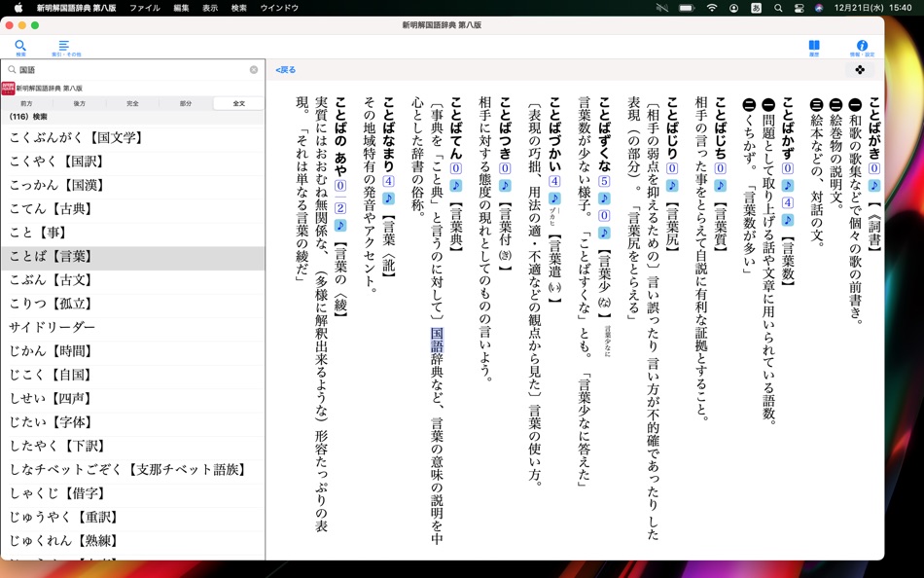The height and width of the screenshot is (578, 924).
Task: Open the 編集 menu
Action: 182,8
